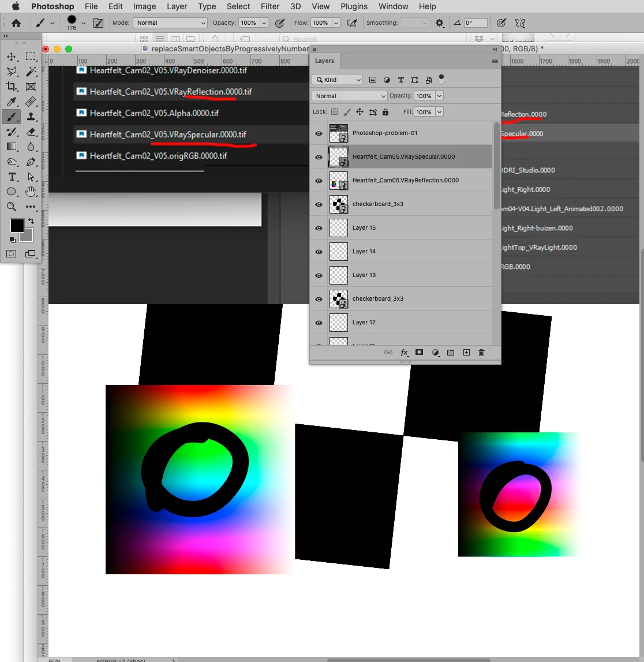Select the History Brush tool
The image size is (644, 662).
click(12, 132)
